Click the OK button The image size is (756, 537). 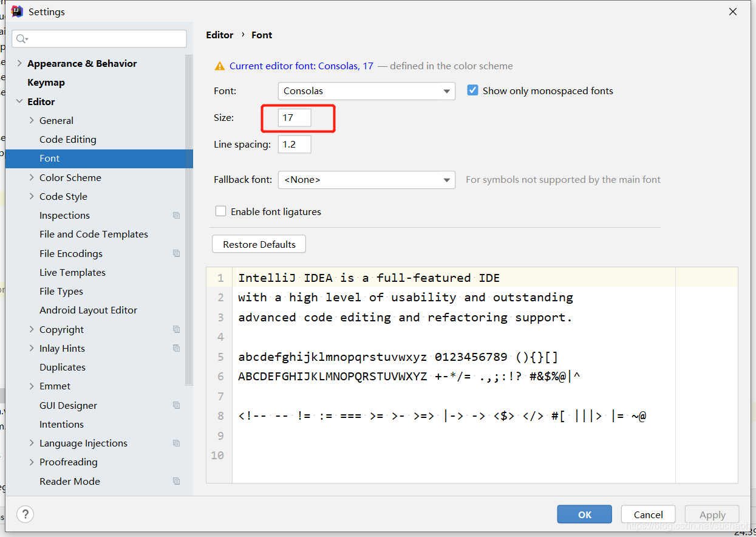tap(585, 515)
